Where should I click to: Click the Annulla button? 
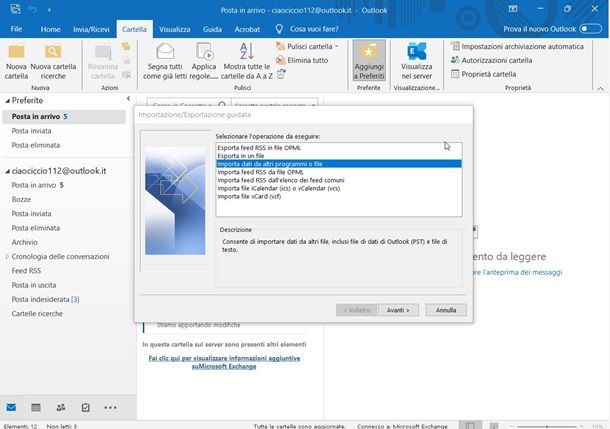click(x=446, y=310)
